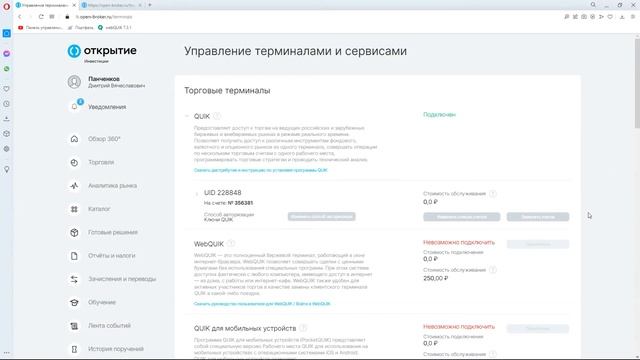Click the Готовые решения box icon
This screenshot has height=360, width=640.
pos(74,232)
